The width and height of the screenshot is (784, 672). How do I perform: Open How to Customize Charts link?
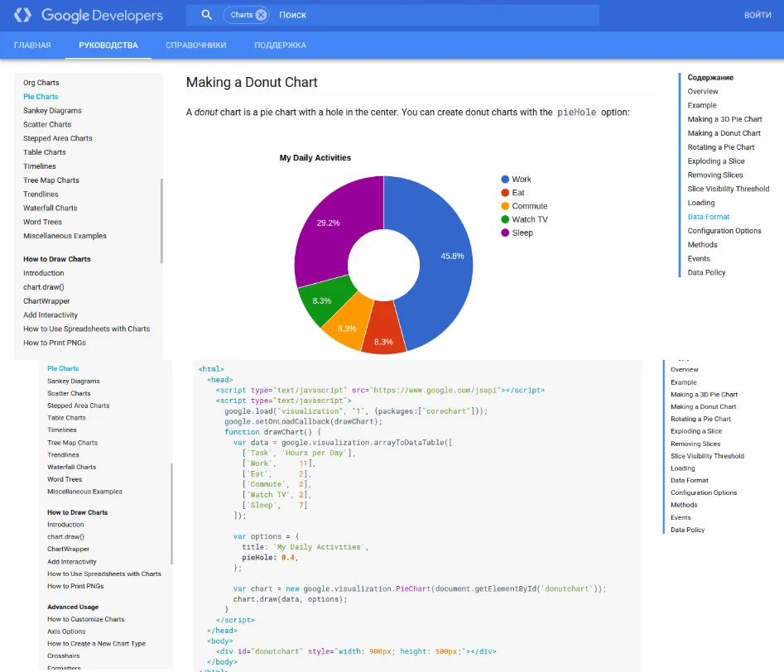86,619
